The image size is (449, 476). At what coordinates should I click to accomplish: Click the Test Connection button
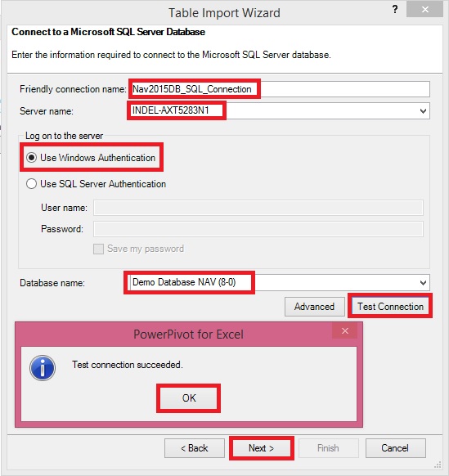pyautogui.click(x=390, y=307)
